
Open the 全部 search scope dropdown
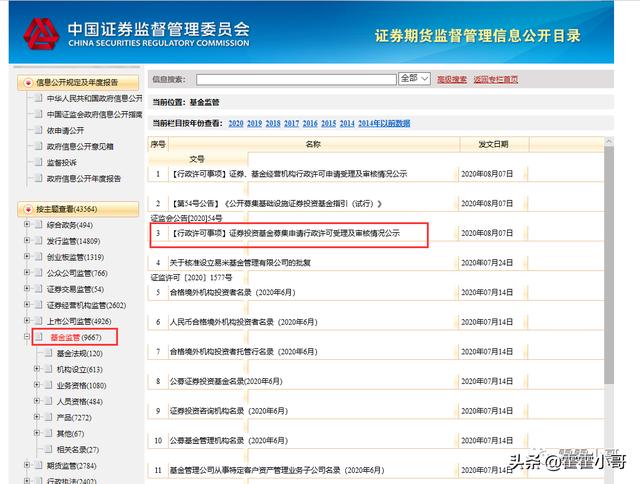click(414, 78)
